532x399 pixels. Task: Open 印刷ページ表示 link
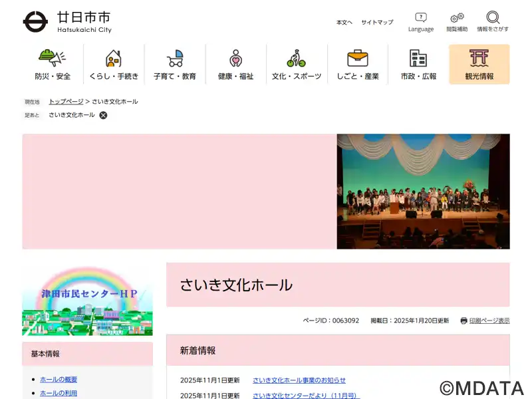489,321
